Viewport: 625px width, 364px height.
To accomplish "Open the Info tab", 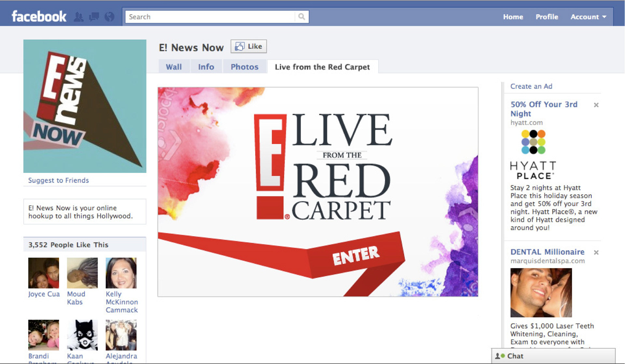I will (x=206, y=67).
